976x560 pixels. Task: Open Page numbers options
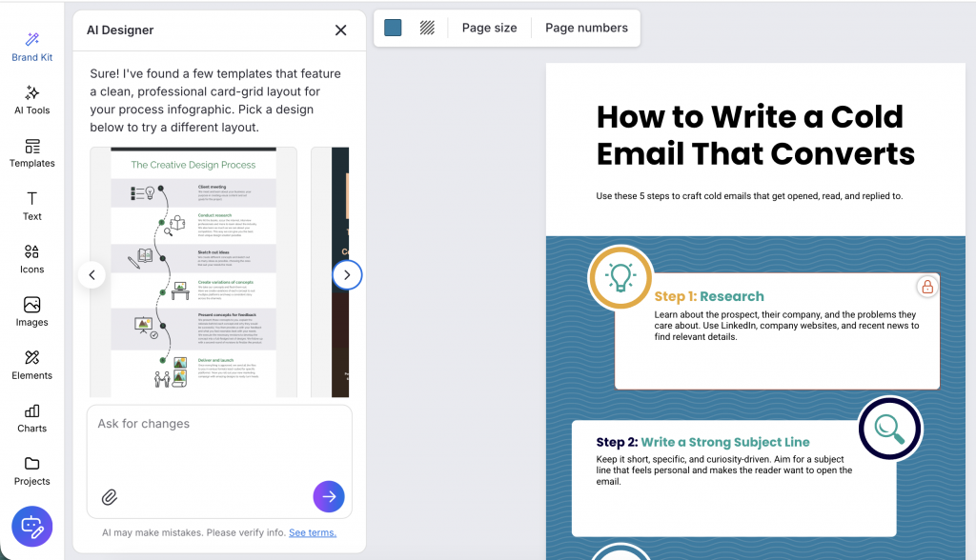tap(586, 28)
